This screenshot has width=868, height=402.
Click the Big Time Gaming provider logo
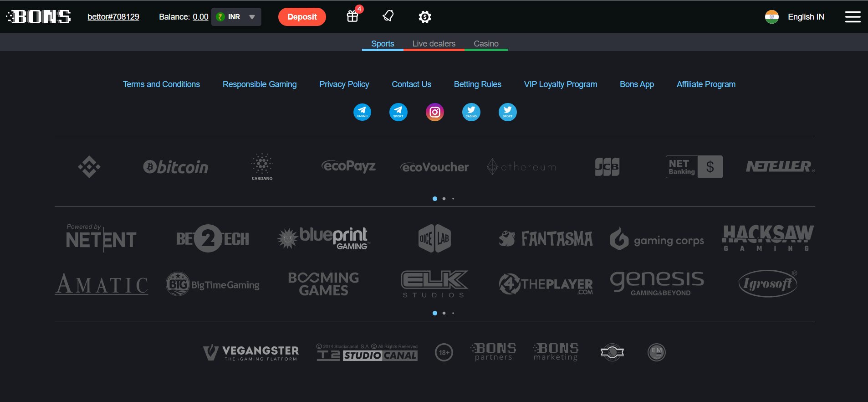pos(213,284)
